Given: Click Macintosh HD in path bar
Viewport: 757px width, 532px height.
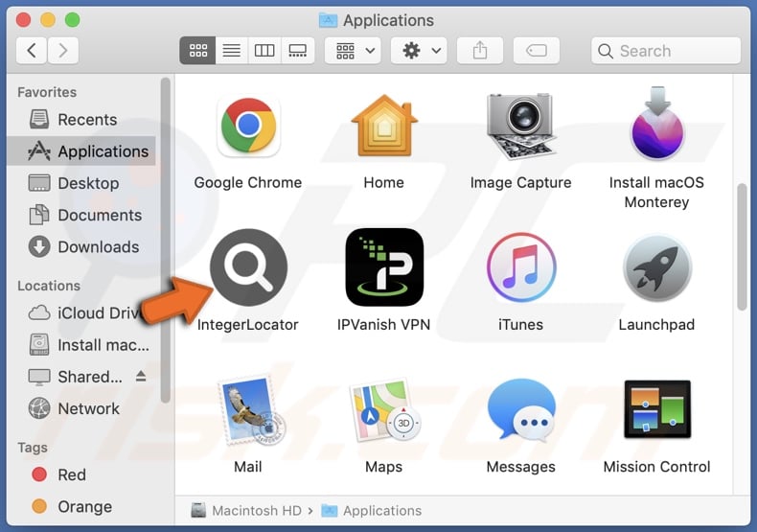Looking at the screenshot, I should [246, 510].
